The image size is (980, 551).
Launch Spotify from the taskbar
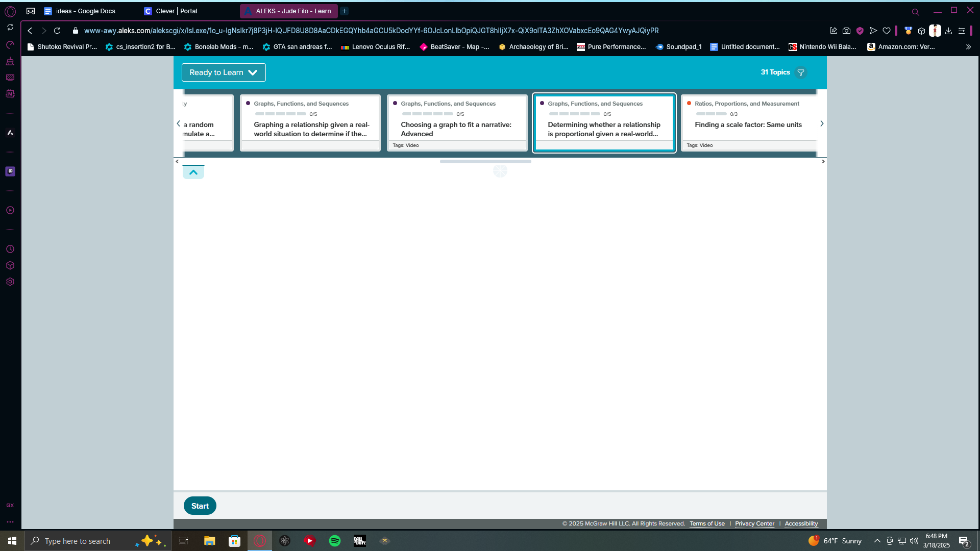tap(335, 541)
